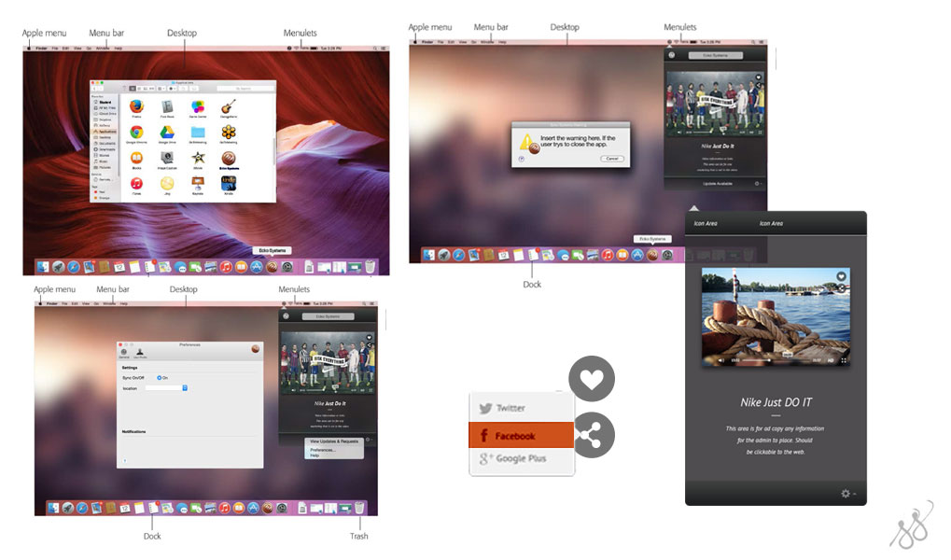Screen dimensions: 951x560
Task: Choose the highlighted Facebook share option
Action: pyautogui.click(x=515, y=436)
